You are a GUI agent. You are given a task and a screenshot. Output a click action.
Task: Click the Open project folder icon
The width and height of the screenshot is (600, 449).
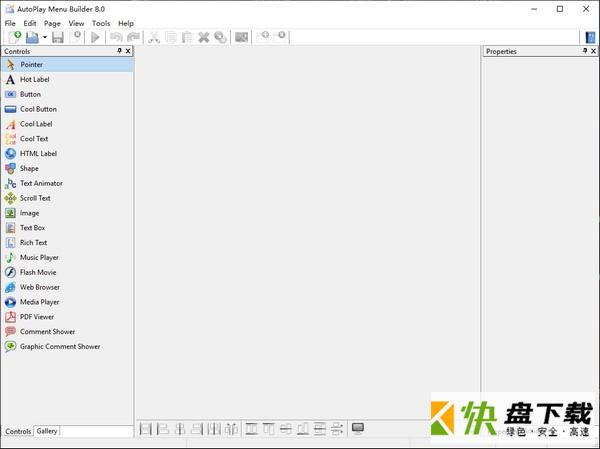[x=32, y=37]
